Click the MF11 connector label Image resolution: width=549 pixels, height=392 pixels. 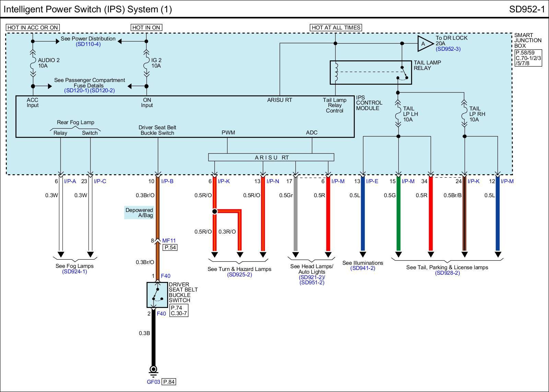point(169,241)
